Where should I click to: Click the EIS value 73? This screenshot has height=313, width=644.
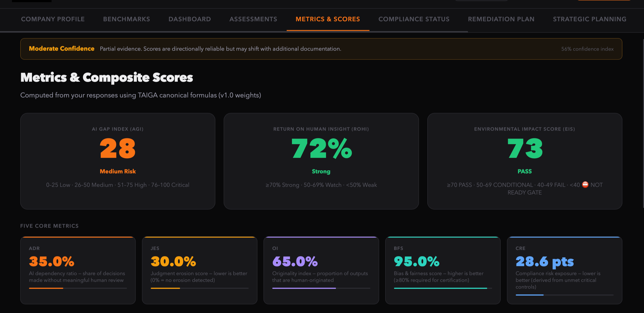click(525, 148)
